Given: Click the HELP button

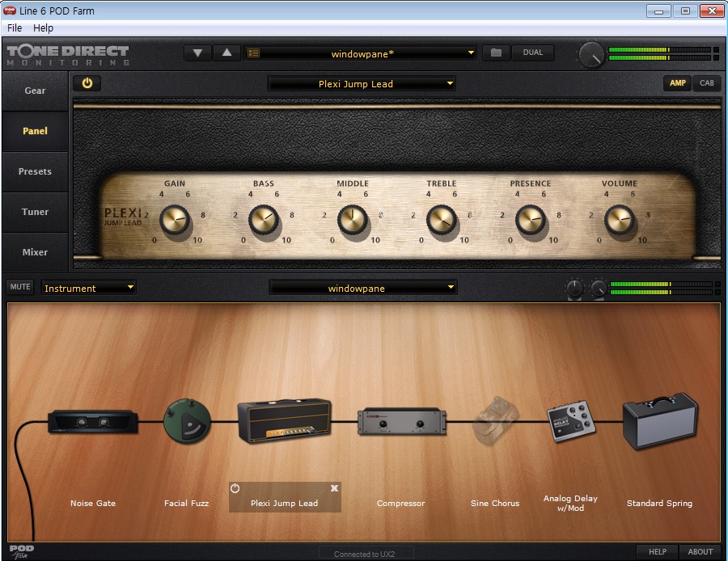Looking at the screenshot, I should coord(658,551).
